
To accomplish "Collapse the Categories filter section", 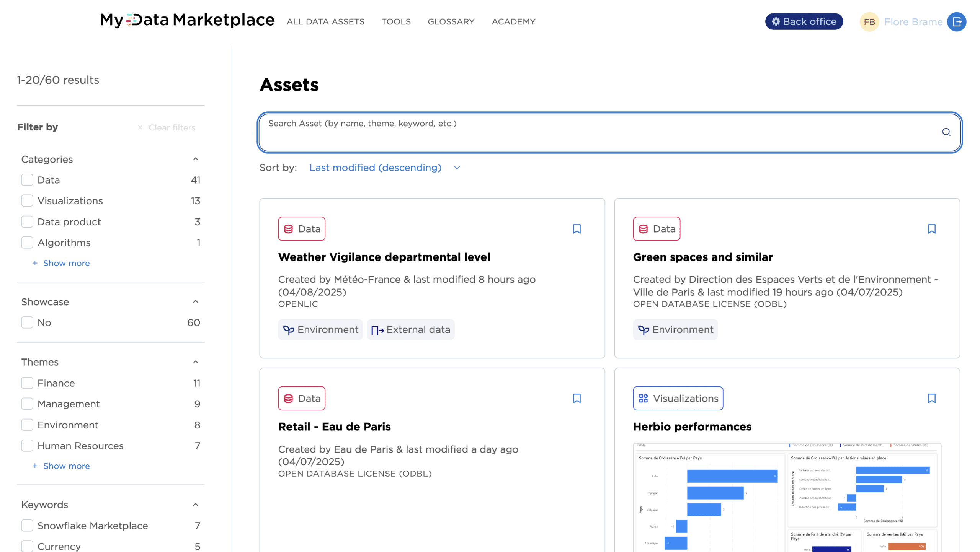I will click(x=196, y=159).
